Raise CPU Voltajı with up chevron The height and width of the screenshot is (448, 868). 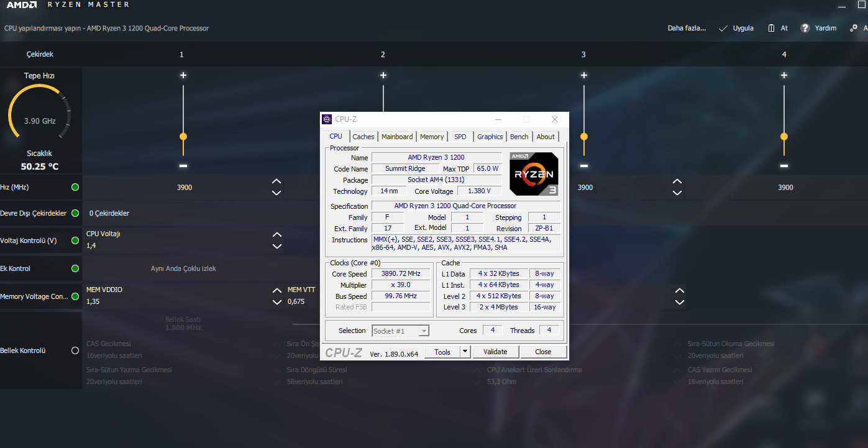[x=277, y=235]
